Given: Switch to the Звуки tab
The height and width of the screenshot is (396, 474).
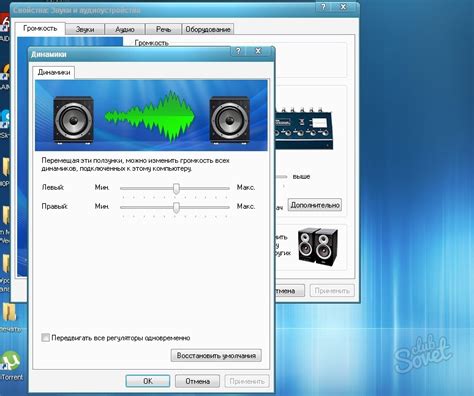Looking at the screenshot, I should click(85, 29).
